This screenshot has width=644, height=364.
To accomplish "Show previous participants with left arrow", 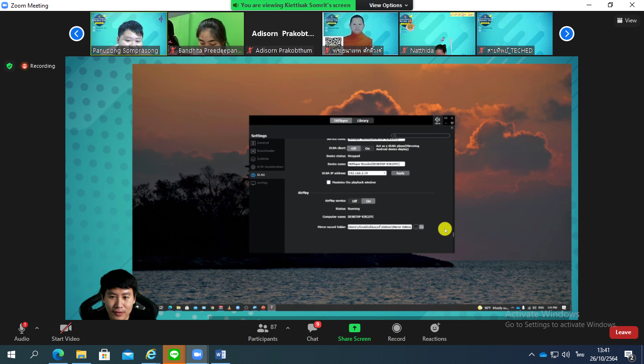I will (77, 34).
